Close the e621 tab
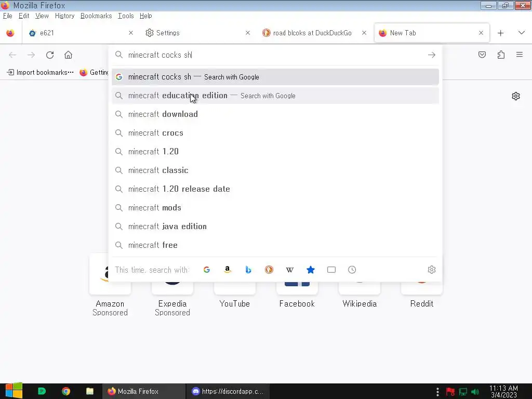 130,33
